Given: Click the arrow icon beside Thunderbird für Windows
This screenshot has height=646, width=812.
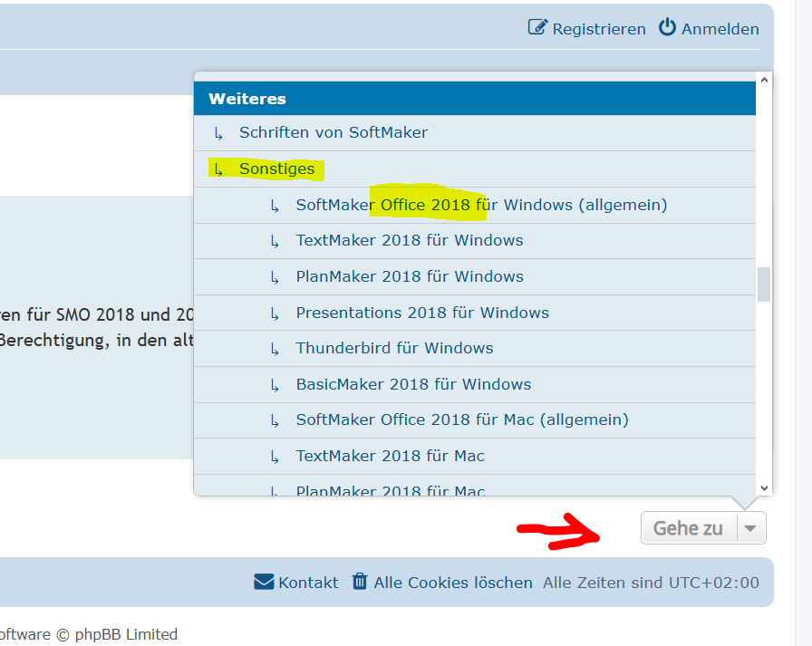Looking at the screenshot, I should [x=275, y=350].
